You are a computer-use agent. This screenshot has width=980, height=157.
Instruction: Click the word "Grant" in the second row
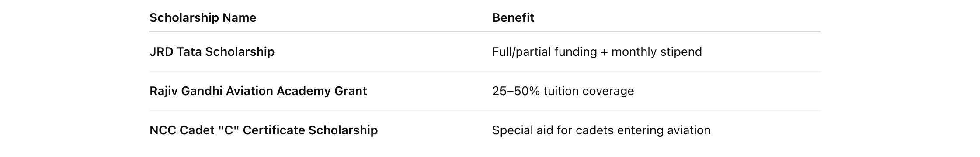click(351, 91)
